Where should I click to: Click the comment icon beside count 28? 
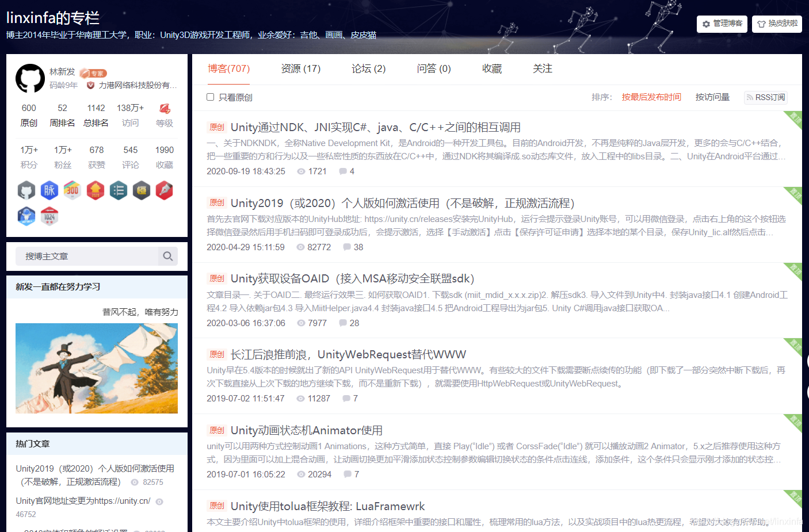click(x=343, y=323)
